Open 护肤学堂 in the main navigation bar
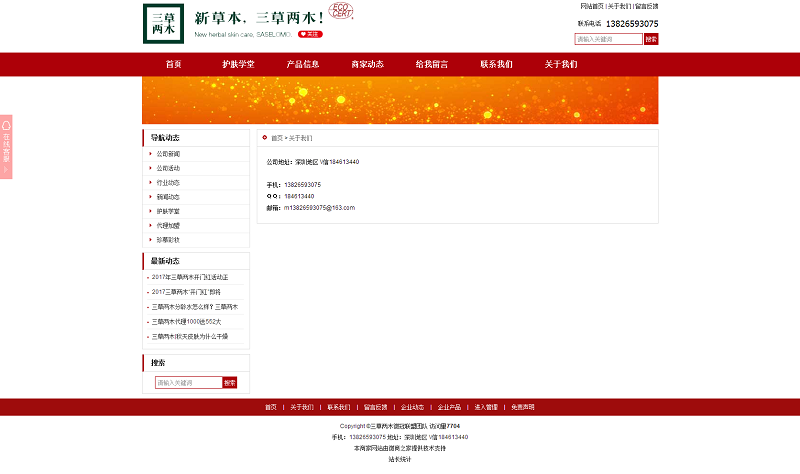 coord(238,64)
